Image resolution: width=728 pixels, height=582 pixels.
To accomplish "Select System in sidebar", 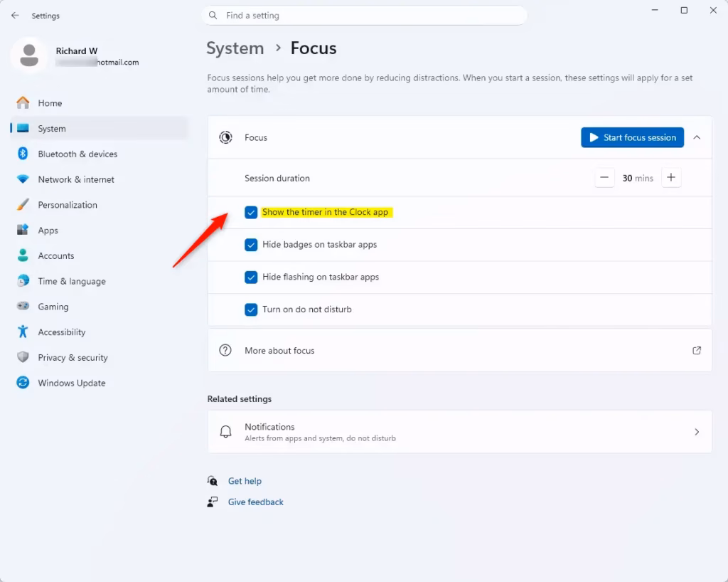I will point(98,128).
